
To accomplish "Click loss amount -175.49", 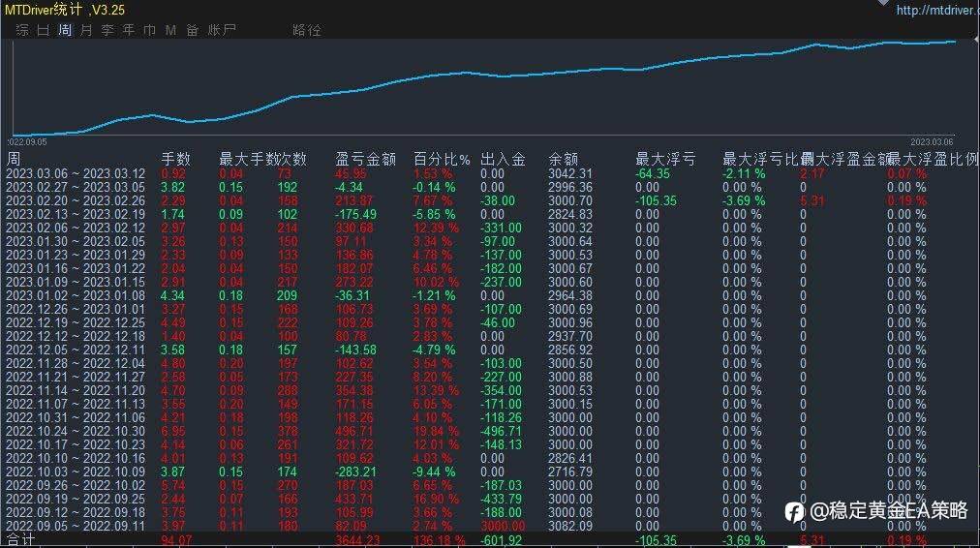I will pos(355,214).
